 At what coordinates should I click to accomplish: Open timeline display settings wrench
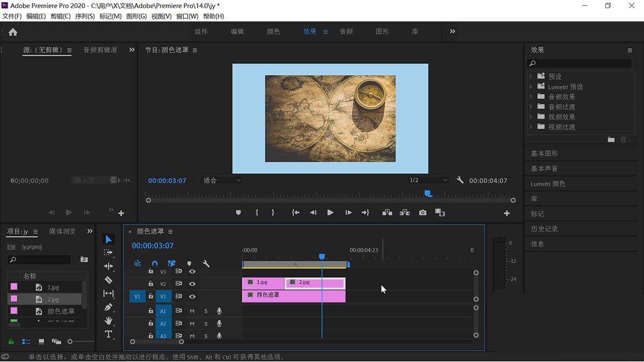206,263
